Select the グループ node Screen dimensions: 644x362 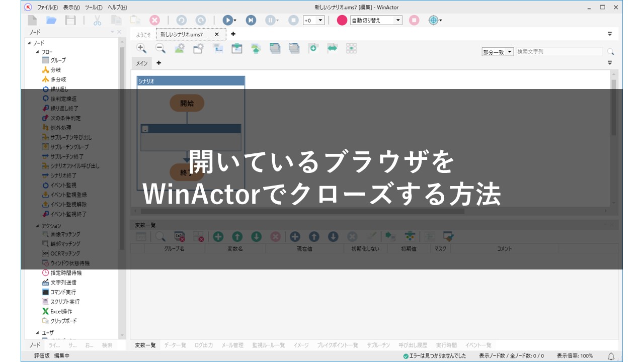[54, 60]
